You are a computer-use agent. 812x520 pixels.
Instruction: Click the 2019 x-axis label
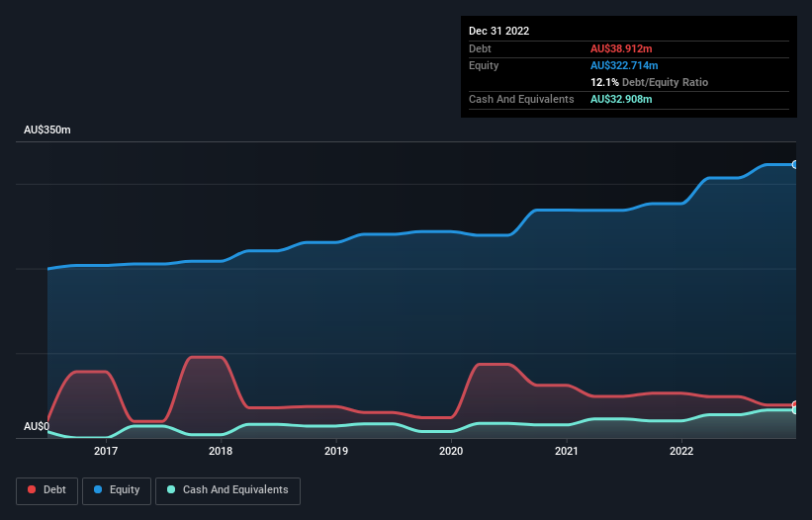point(336,451)
